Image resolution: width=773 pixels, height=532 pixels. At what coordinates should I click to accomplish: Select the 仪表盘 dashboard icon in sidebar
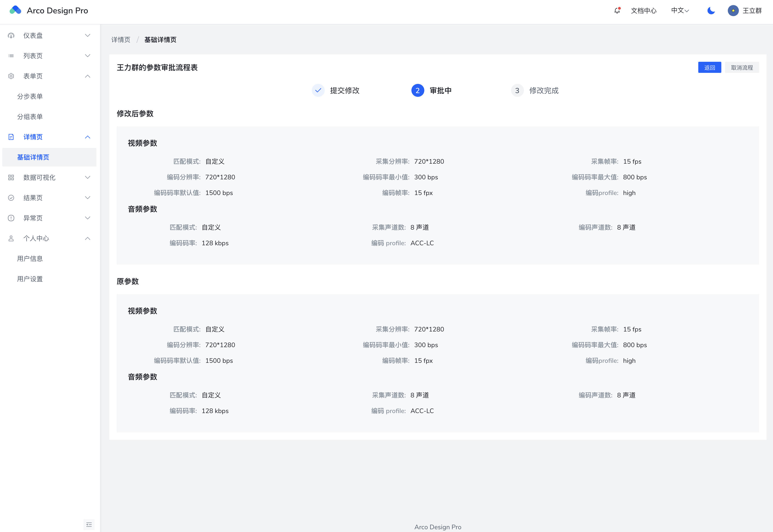pyautogui.click(x=11, y=35)
